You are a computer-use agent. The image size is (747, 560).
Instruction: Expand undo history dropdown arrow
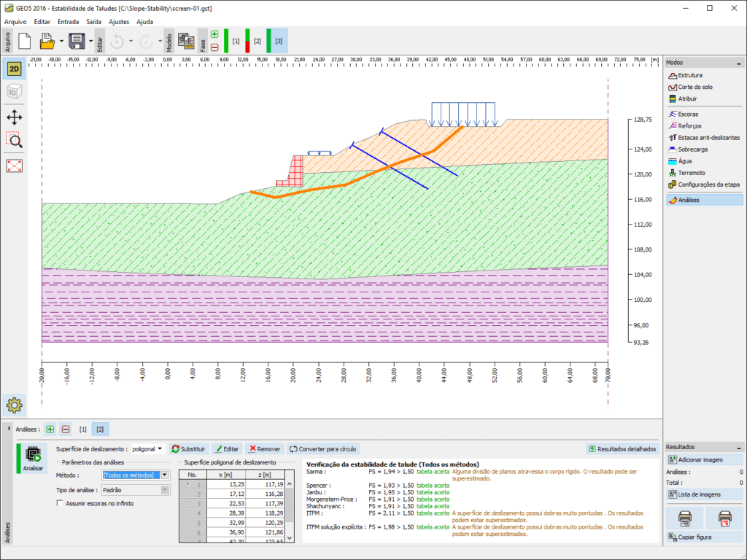(x=131, y=42)
